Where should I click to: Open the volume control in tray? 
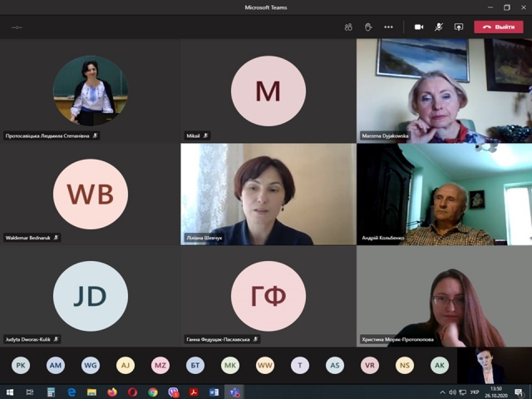point(452,392)
